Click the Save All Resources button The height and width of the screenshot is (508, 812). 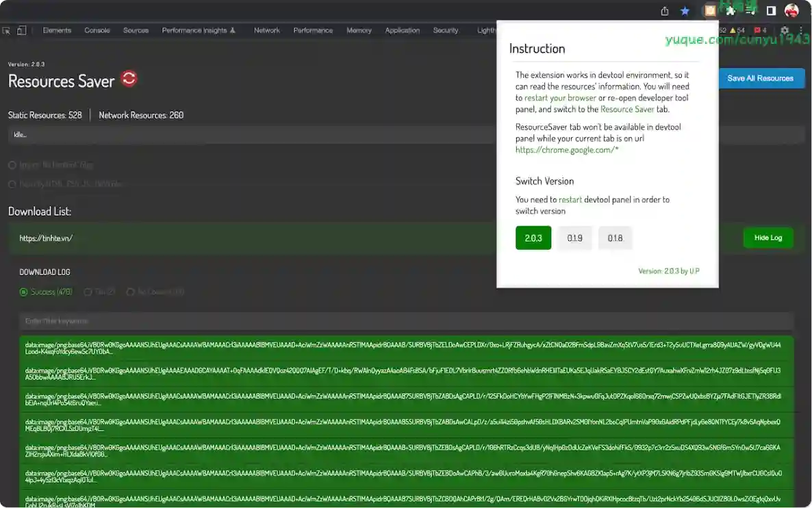pos(760,78)
